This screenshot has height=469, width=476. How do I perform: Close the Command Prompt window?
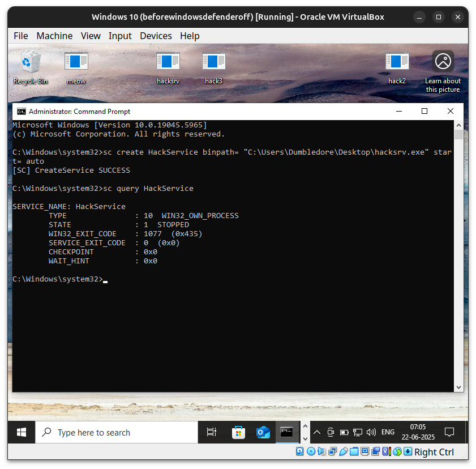click(x=451, y=111)
